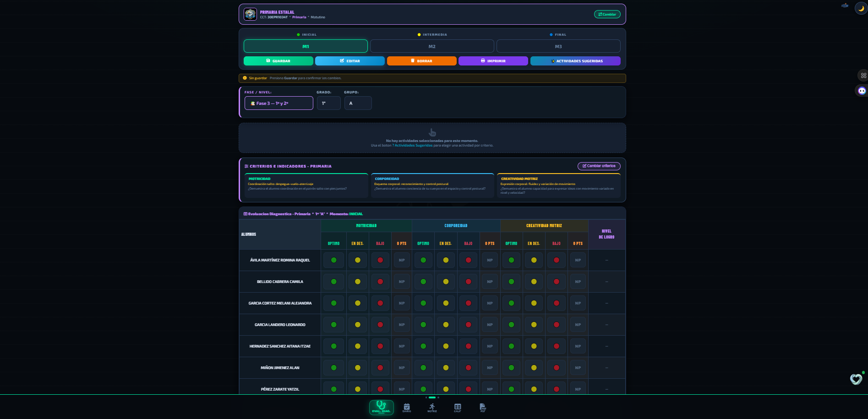This screenshot has width=868, height=419.
Task: Click the school logo avatar in header
Action: (250, 14)
